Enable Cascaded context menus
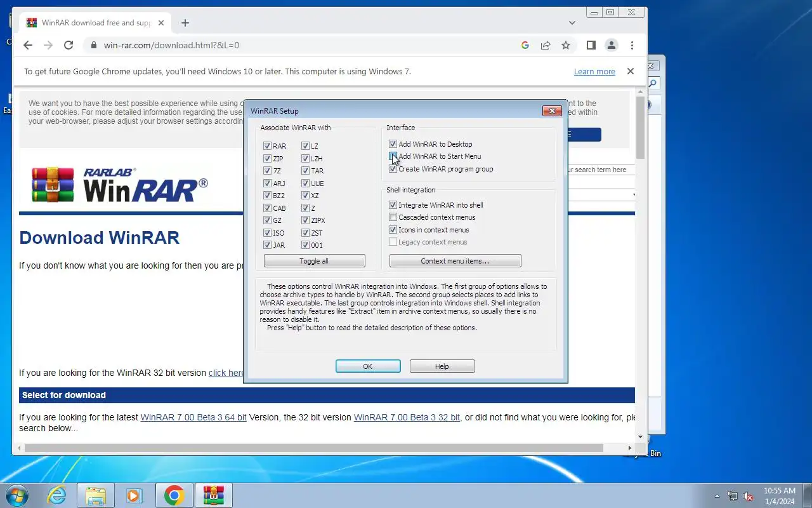 pyautogui.click(x=393, y=217)
